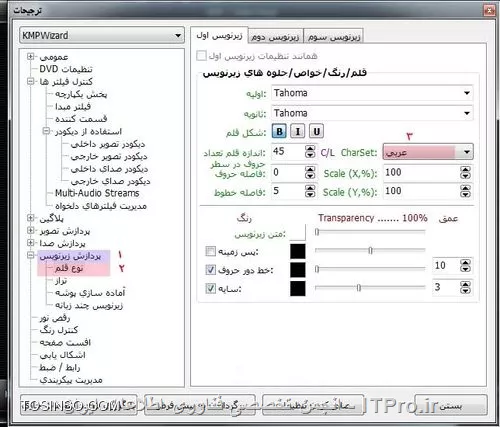Expand the عمومی tree node
This screenshot has width=500, height=427.
[x=30, y=56]
